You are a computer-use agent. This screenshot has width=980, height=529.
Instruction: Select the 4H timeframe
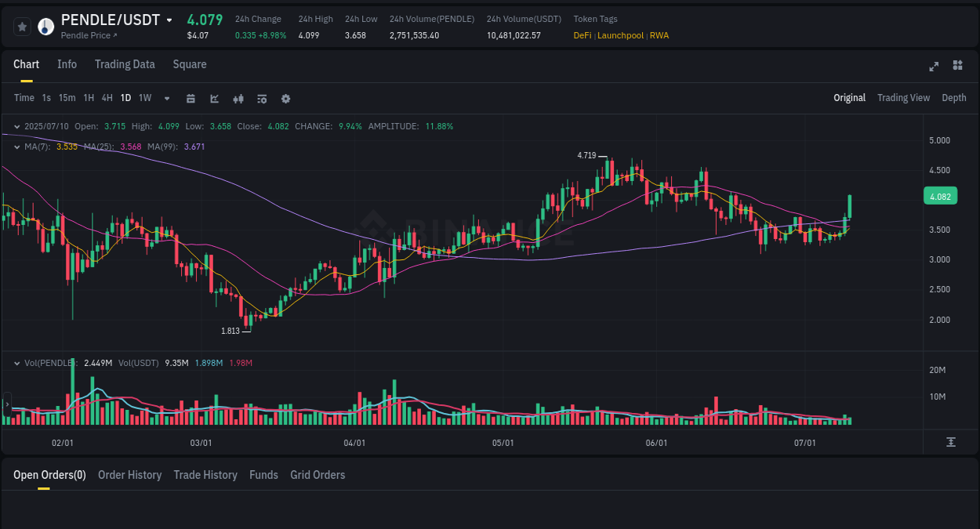coord(107,98)
